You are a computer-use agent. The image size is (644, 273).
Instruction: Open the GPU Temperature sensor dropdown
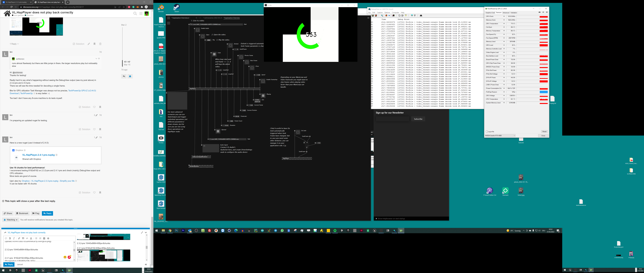[x=504, y=24]
